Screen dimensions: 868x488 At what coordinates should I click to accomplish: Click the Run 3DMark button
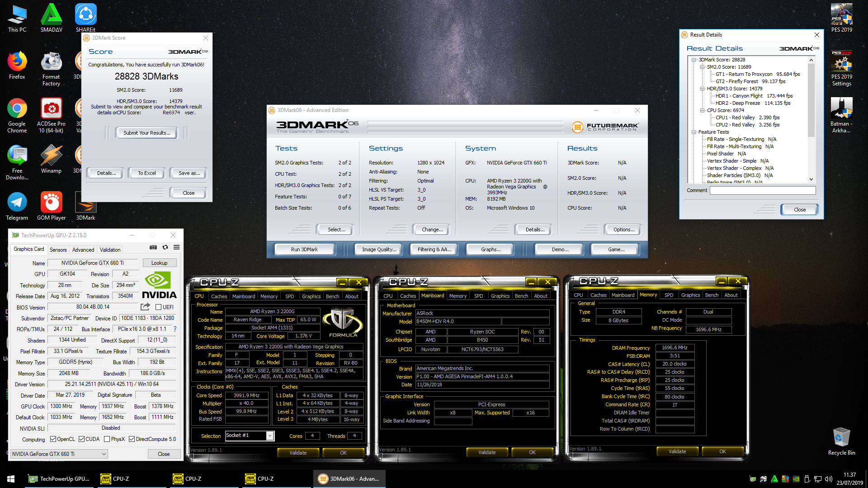[304, 249]
